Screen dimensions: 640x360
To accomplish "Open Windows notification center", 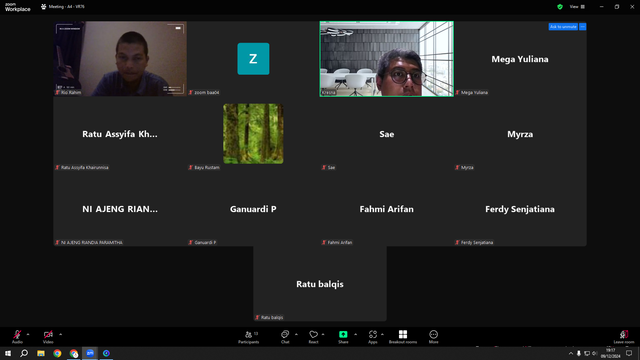I will 629,353.
